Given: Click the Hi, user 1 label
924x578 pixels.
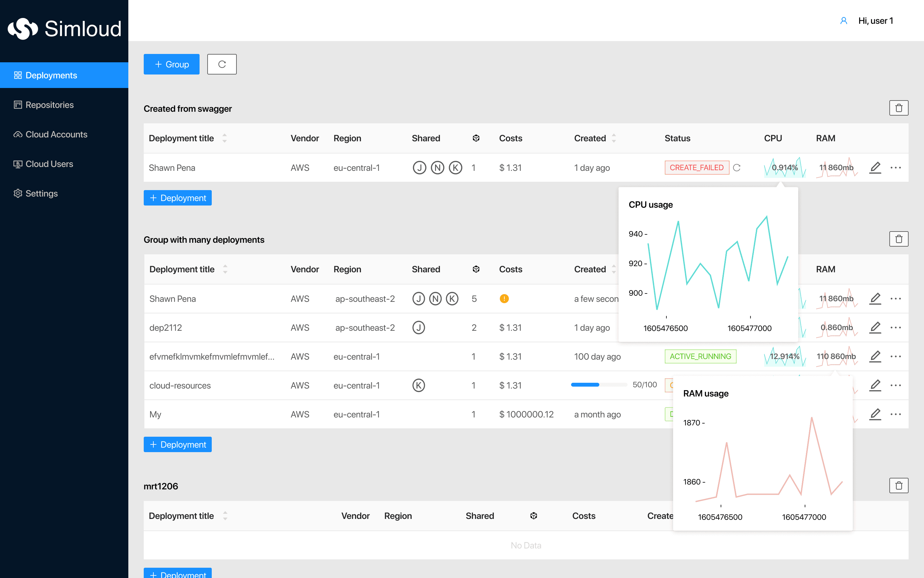Looking at the screenshot, I should [876, 21].
